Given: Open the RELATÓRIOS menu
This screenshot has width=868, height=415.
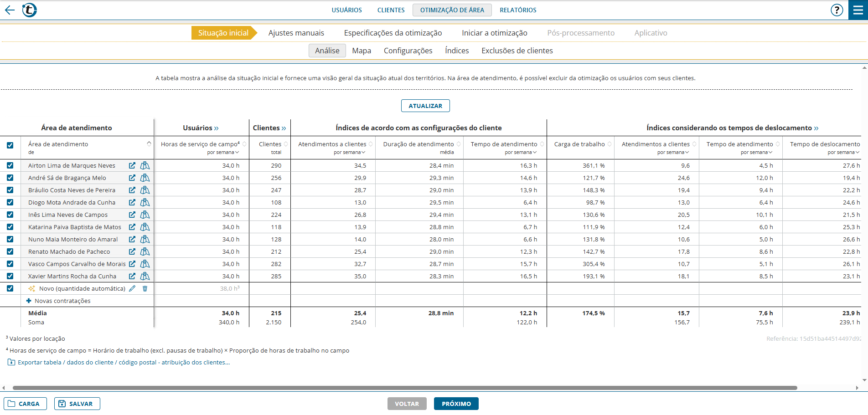Looking at the screenshot, I should [x=518, y=10].
